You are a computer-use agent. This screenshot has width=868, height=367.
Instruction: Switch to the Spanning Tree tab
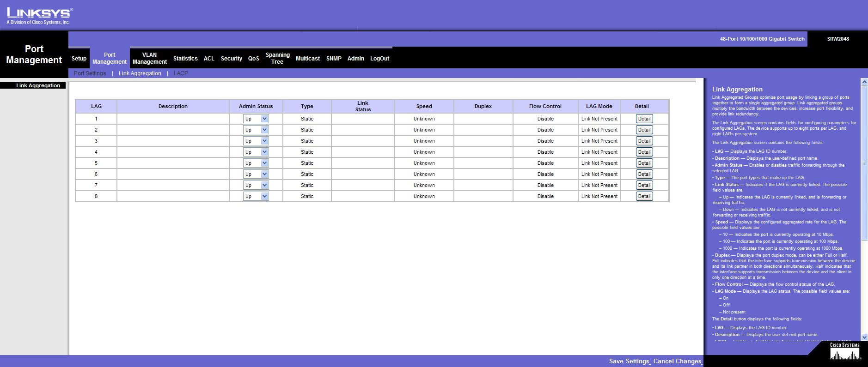click(x=277, y=58)
